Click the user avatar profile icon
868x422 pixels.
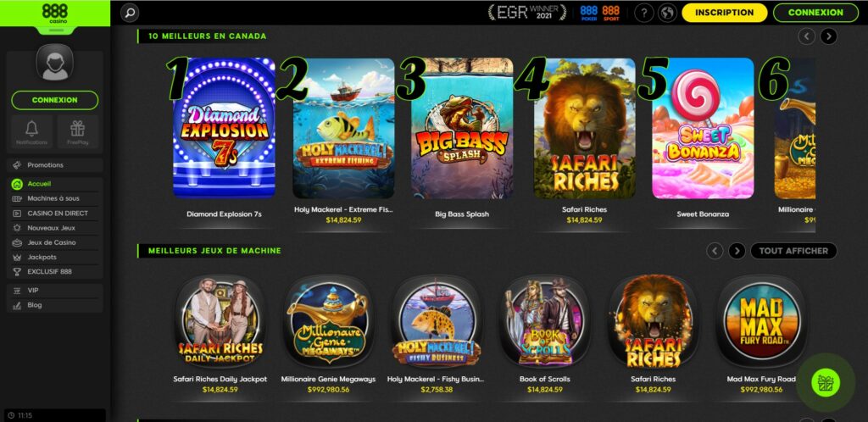(55, 63)
